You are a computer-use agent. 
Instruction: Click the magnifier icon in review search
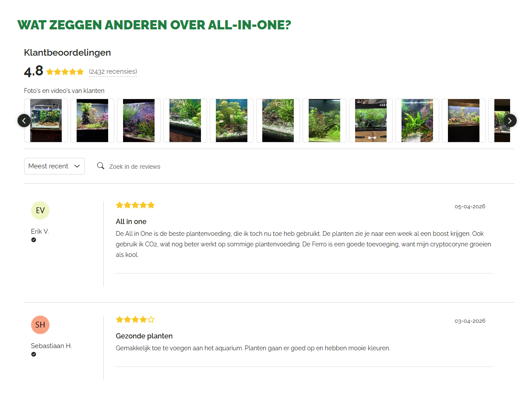point(101,166)
